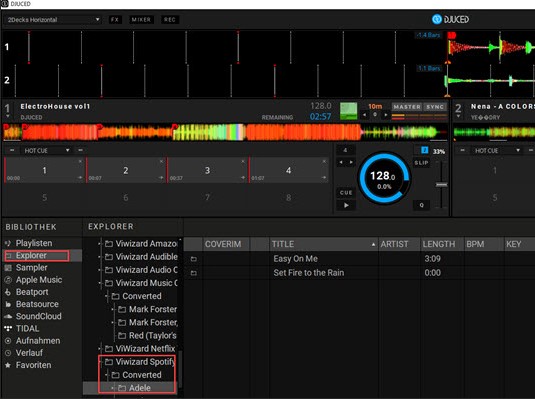Select empty hot cue pad 5 on deck 1

[x=44, y=197]
